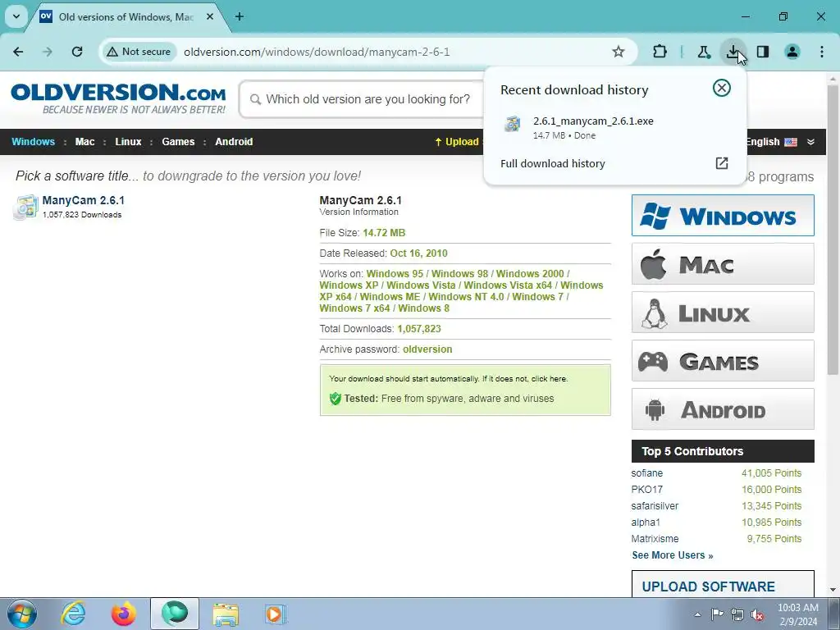Image resolution: width=840 pixels, height=630 pixels.
Task: Select the Old versions of Windows tab
Action: point(126,16)
